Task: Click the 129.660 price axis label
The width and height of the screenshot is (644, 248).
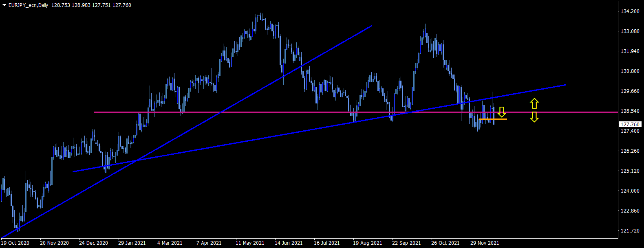Action: click(630, 91)
